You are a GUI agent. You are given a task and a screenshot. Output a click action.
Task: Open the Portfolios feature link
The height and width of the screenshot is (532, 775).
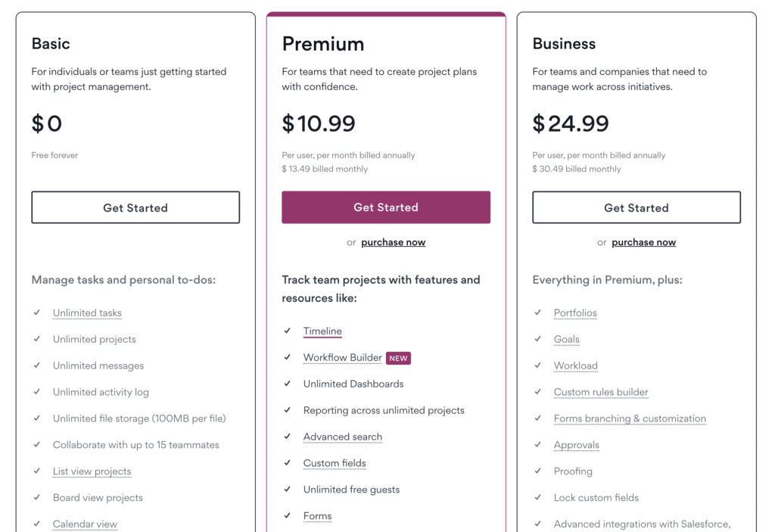click(575, 313)
